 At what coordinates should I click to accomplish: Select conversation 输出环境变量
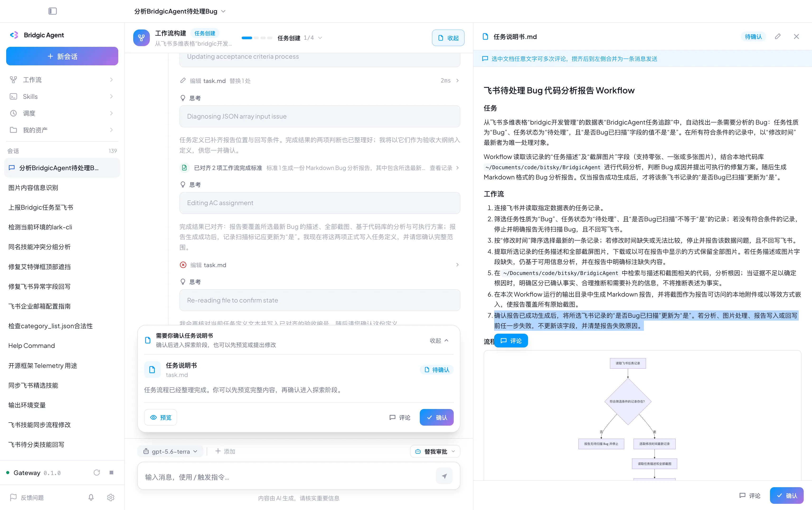[62, 405]
